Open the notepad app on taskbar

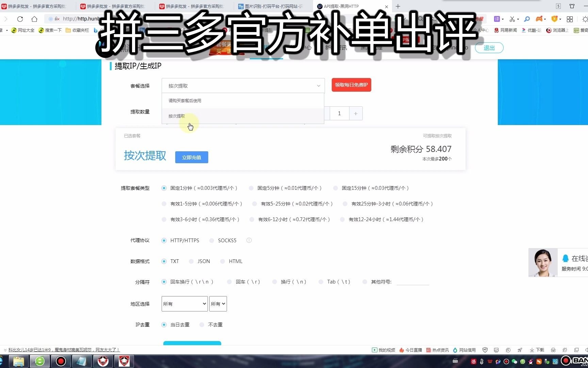point(82,361)
